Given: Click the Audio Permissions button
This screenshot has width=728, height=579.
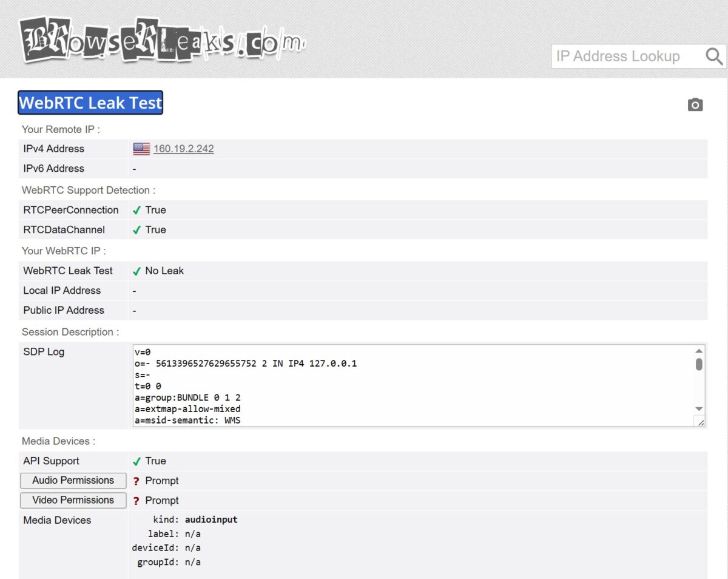Looking at the screenshot, I should coord(73,481).
